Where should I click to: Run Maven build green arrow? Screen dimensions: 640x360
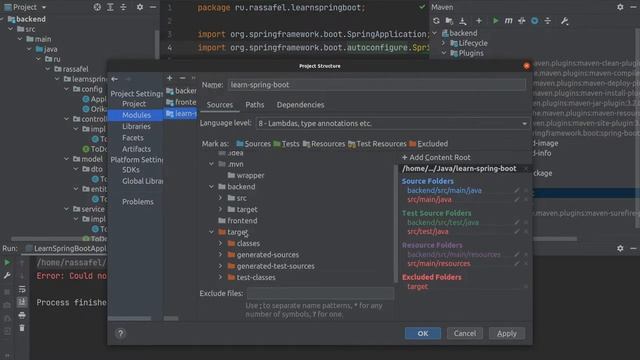(x=496, y=20)
